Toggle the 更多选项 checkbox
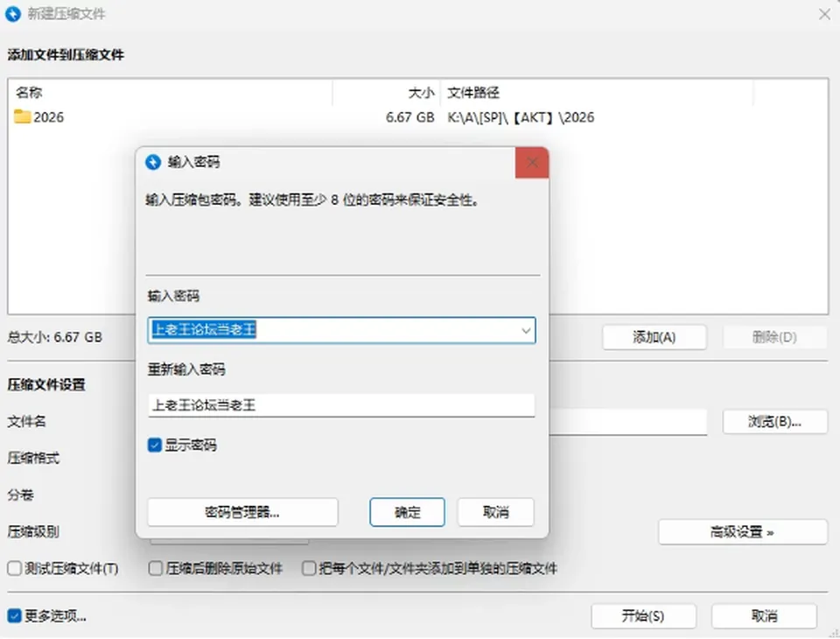840x639 pixels. click(x=15, y=616)
